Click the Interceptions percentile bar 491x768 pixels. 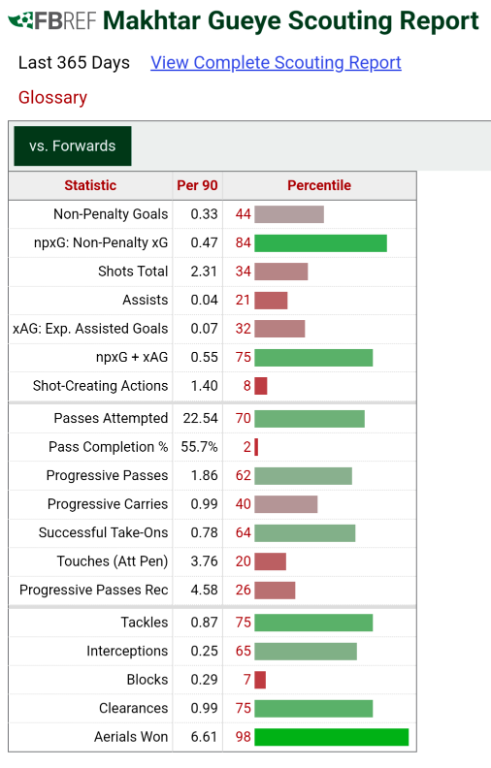pyautogui.click(x=306, y=651)
